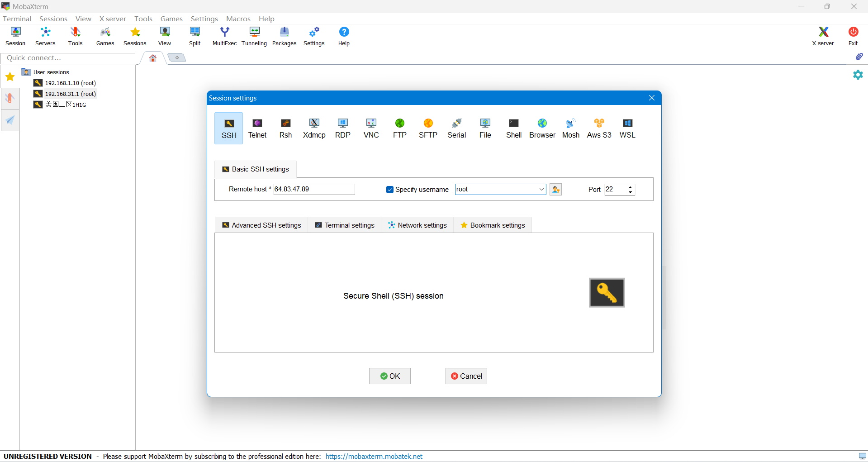
Task: Open the Macros menu
Action: tap(238, 19)
